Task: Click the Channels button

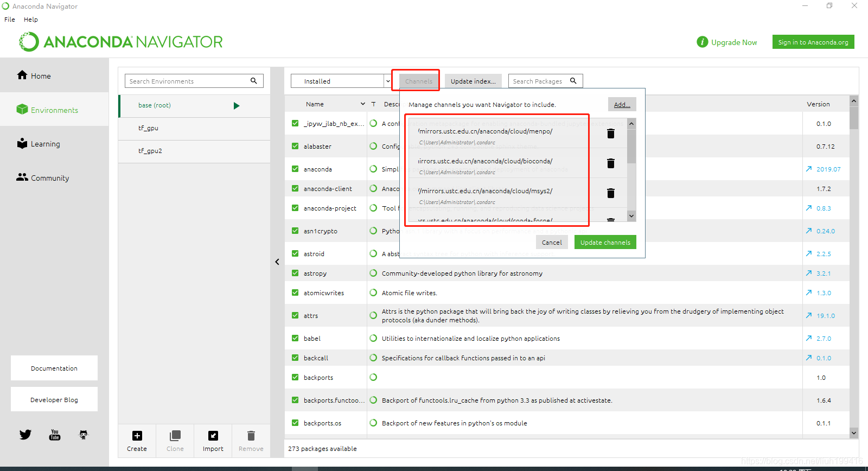Action: [x=418, y=81]
